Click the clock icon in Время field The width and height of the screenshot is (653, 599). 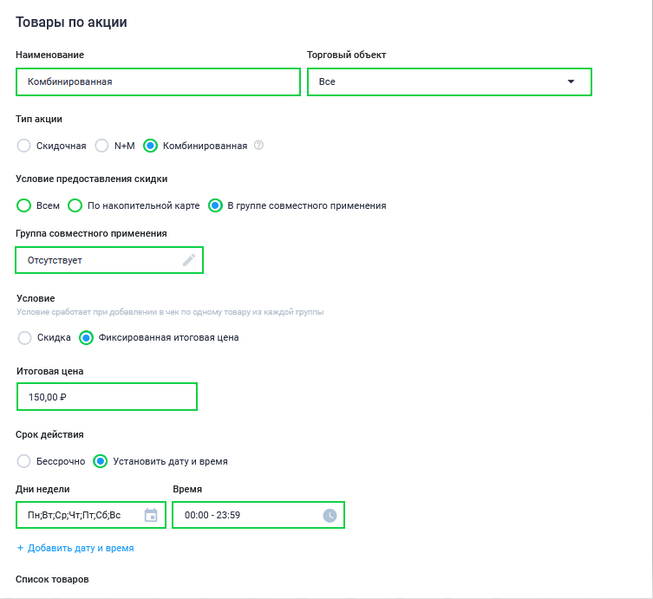[330, 515]
